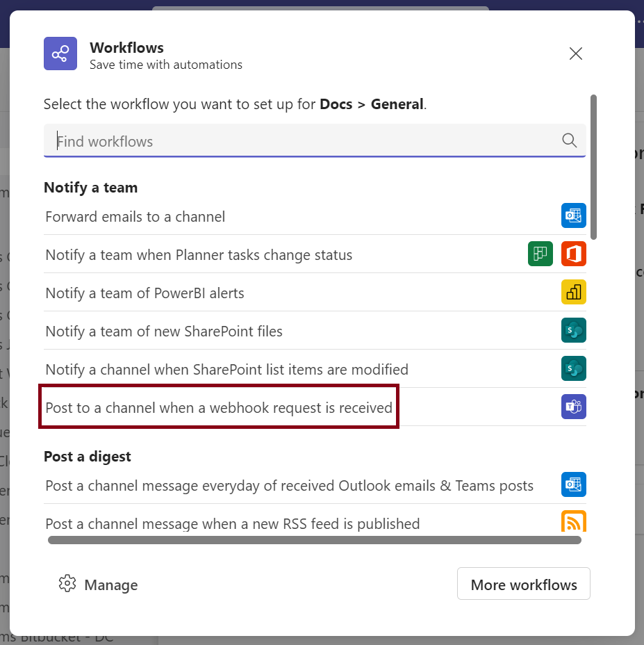Open the Manage workflows option

98,585
